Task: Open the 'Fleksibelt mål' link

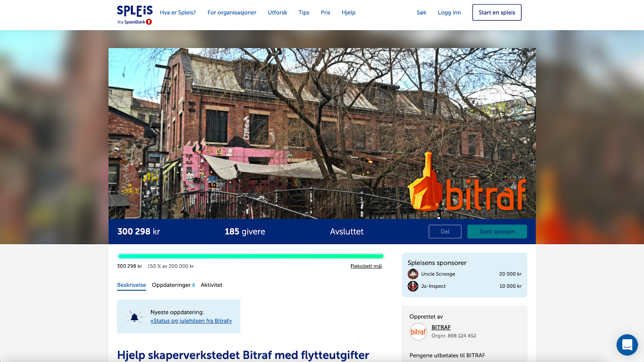Action: pos(366,266)
